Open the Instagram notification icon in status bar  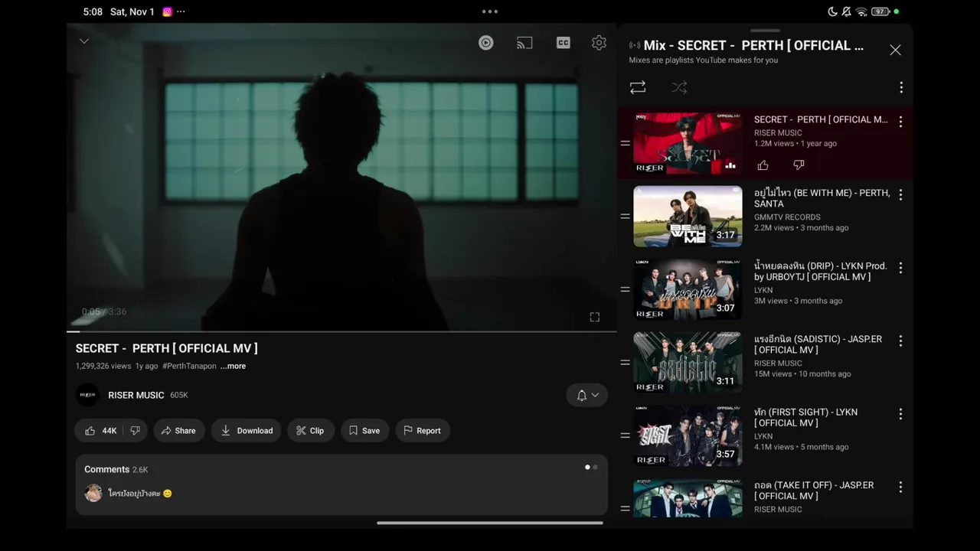[167, 11]
